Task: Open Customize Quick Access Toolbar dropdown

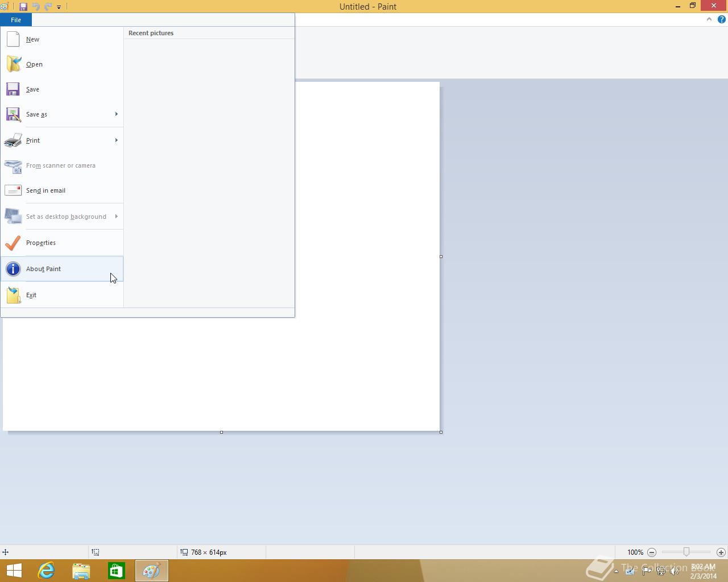Action: [59, 7]
